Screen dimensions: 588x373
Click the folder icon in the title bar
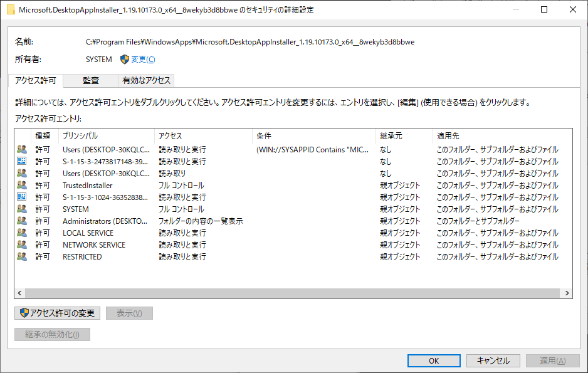(11, 10)
